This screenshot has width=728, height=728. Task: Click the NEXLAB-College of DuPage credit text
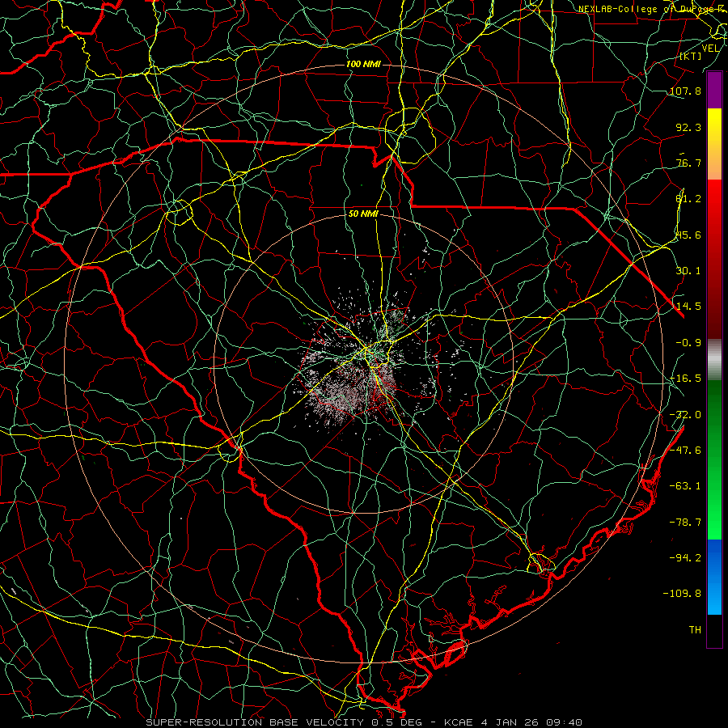(x=652, y=9)
